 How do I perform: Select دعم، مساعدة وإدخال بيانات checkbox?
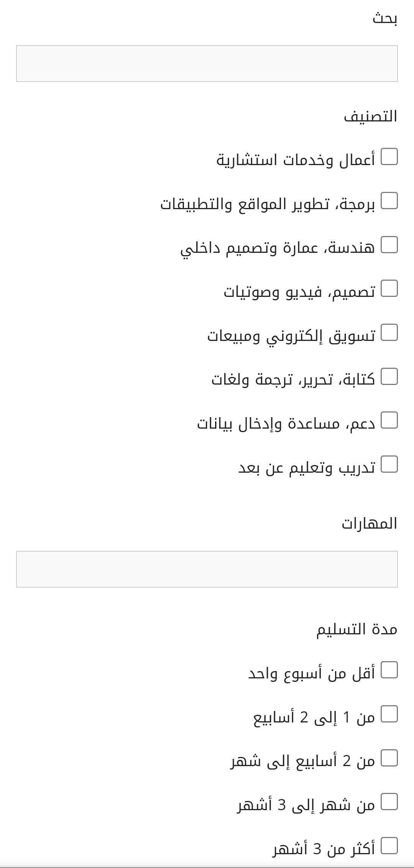click(x=389, y=420)
